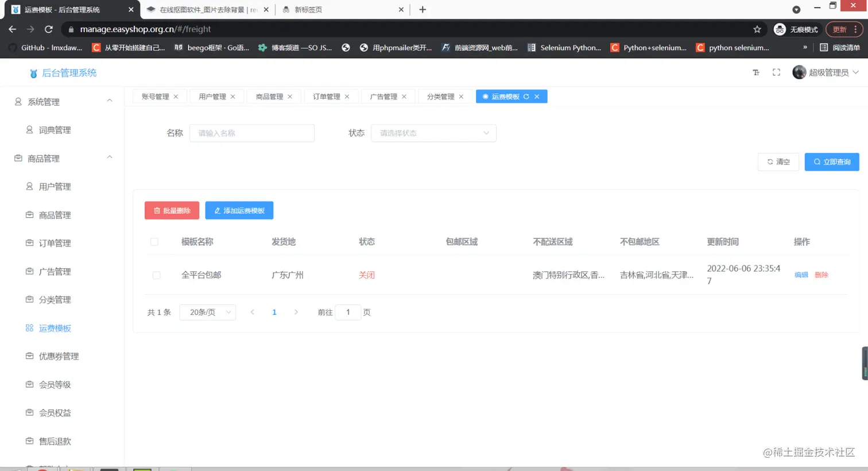The image size is (868, 471).
Task: Click the 立即查询 search button
Action: 831,161
